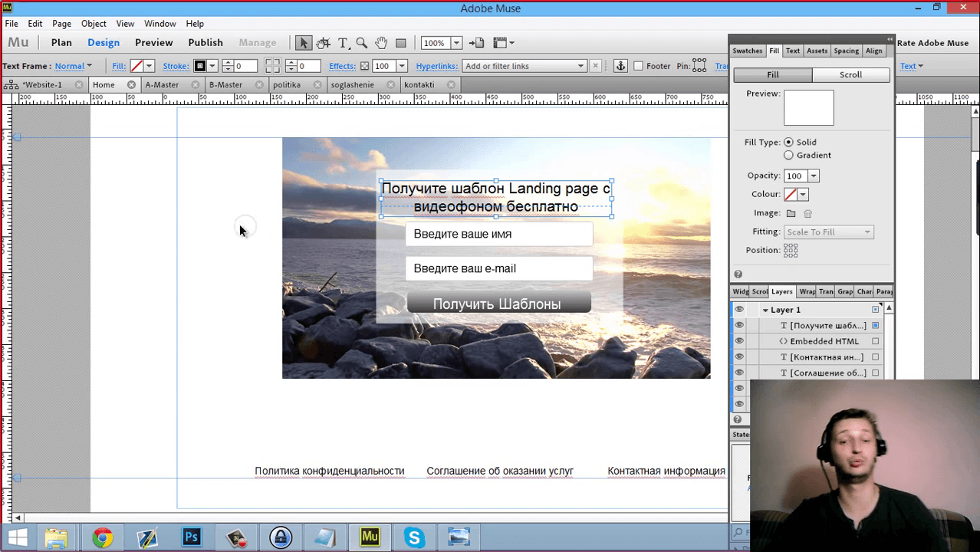Open File Explorer from taskbar

pyautogui.click(x=55, y=537)
